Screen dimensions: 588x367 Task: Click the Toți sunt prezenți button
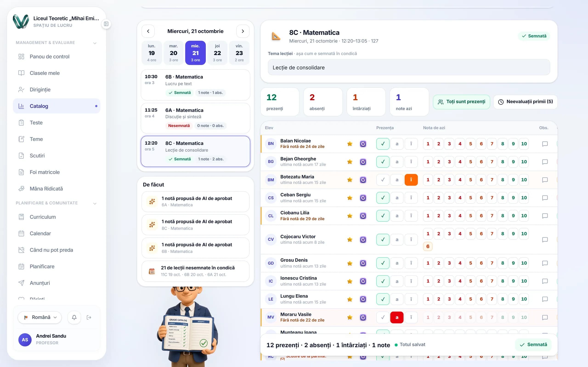[461, 102]
